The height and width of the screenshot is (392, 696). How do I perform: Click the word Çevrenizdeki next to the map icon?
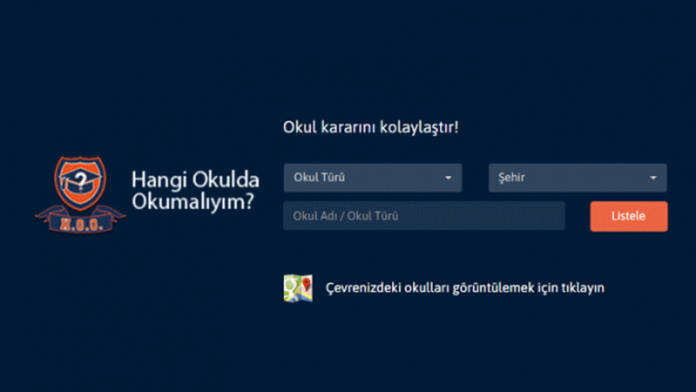pyautogui.click(x=364, y=288)
